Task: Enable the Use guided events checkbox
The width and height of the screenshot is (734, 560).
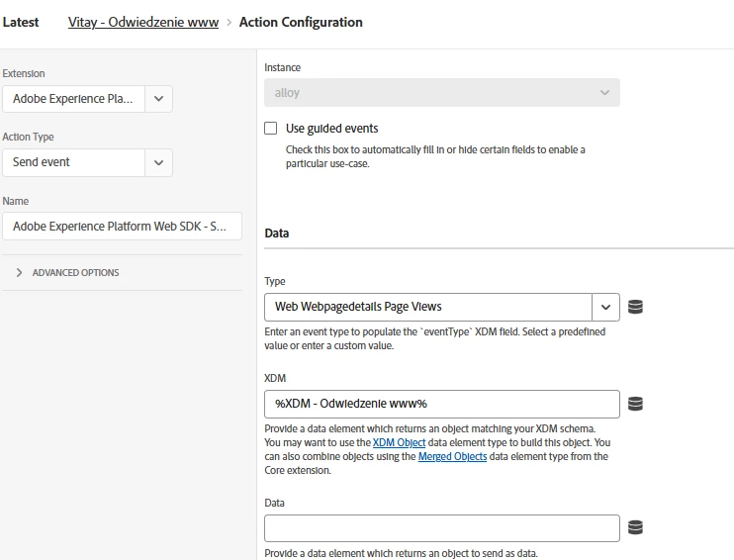Action: [271, 129]
